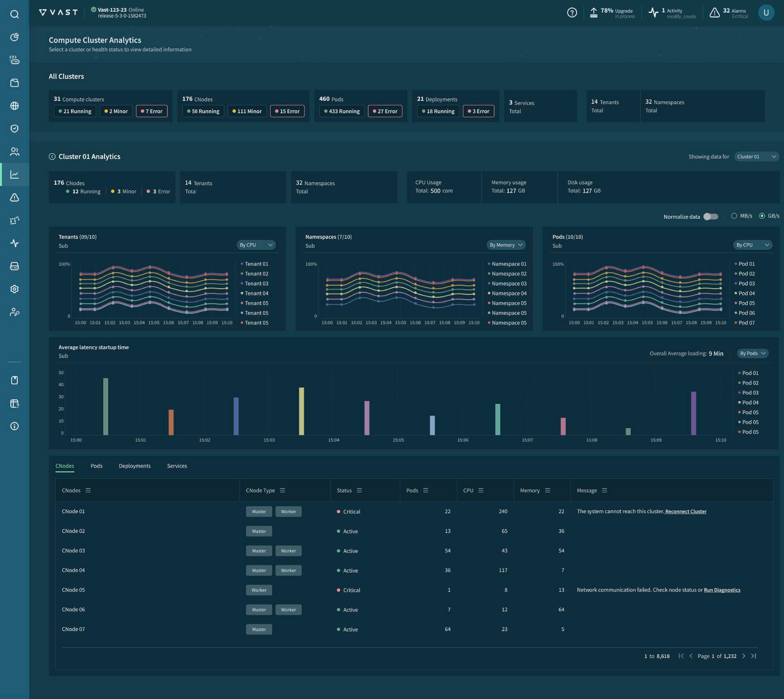The height and width of the screenshot is (699, 784).
Task: Open the search icon in the sidebar
Action: point(14,14)
